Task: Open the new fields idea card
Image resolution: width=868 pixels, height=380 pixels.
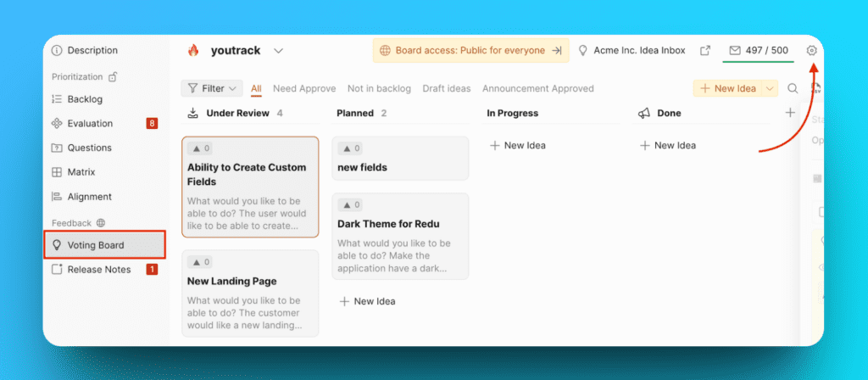Action: (400, 159)
